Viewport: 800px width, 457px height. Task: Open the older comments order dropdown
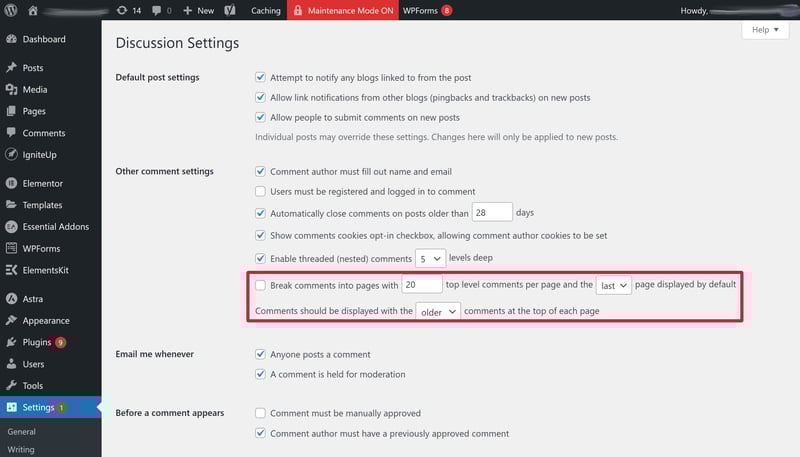[x=438, y=312]
